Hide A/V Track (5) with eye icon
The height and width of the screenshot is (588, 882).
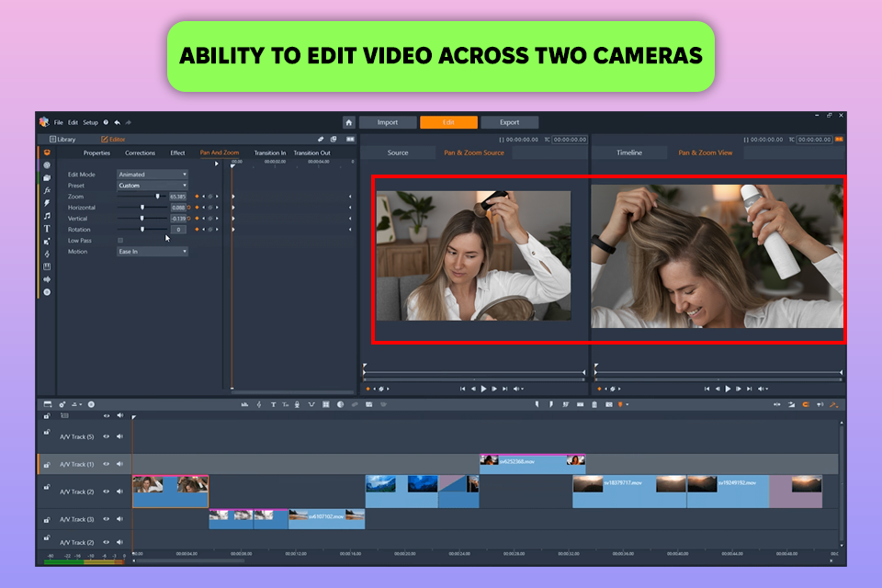106,437
